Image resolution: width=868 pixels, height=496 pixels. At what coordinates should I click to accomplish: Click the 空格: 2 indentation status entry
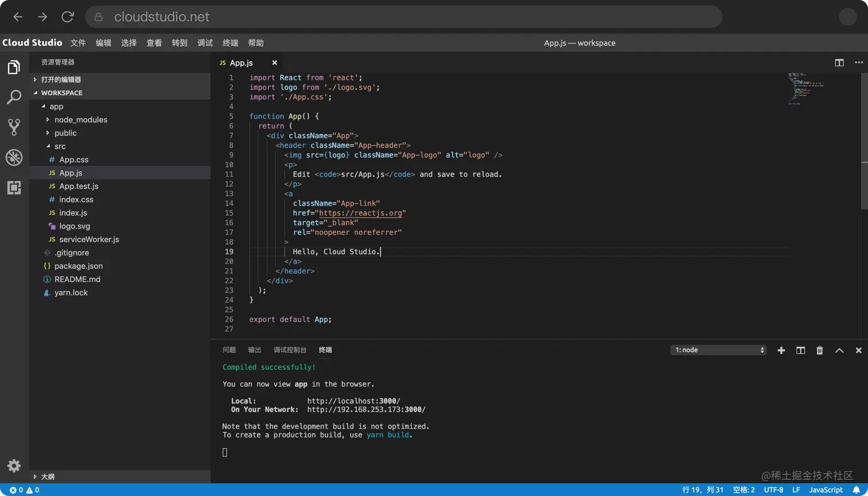pos(744,490)
